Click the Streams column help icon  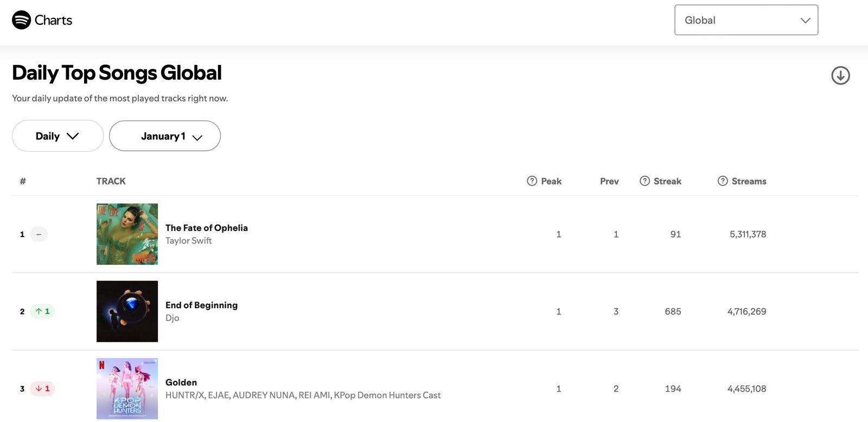click(723, 181)
